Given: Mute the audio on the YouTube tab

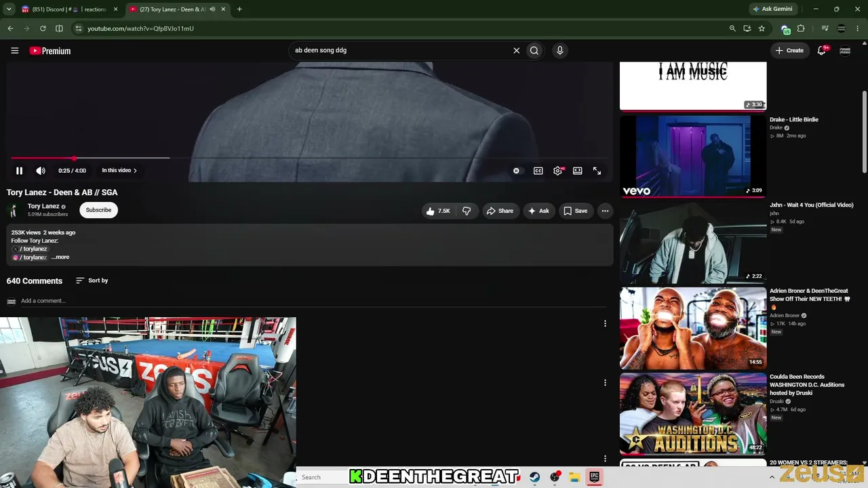Looking at the screenshot, I should point(212,9).
